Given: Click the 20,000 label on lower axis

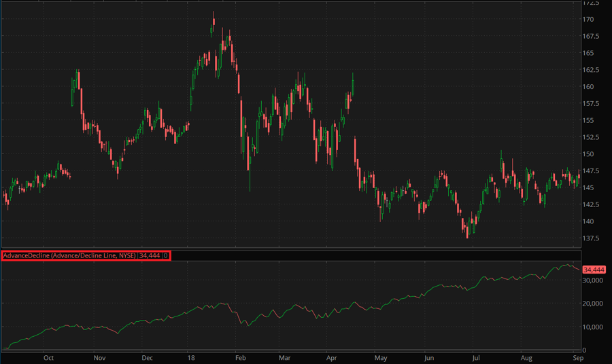Looking at the screenshot, I should tap(594, 304).
